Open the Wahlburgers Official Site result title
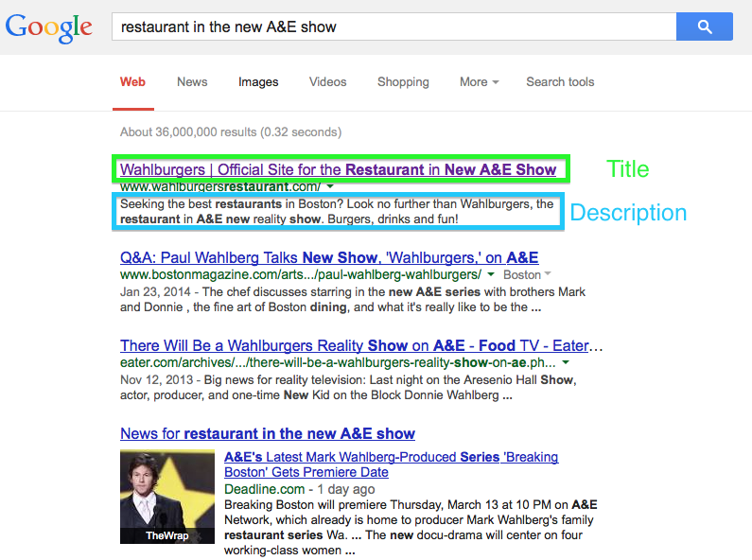Screen dimensions: 752x560 click(x=338, y=169)
